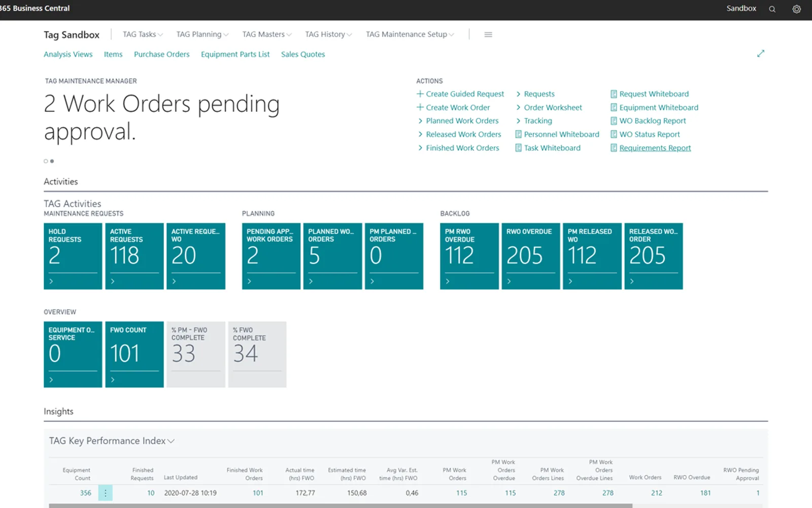Click report icon next to Equipment Whiteboard
This screenshot has width=812, height=508.
[614, 107]
